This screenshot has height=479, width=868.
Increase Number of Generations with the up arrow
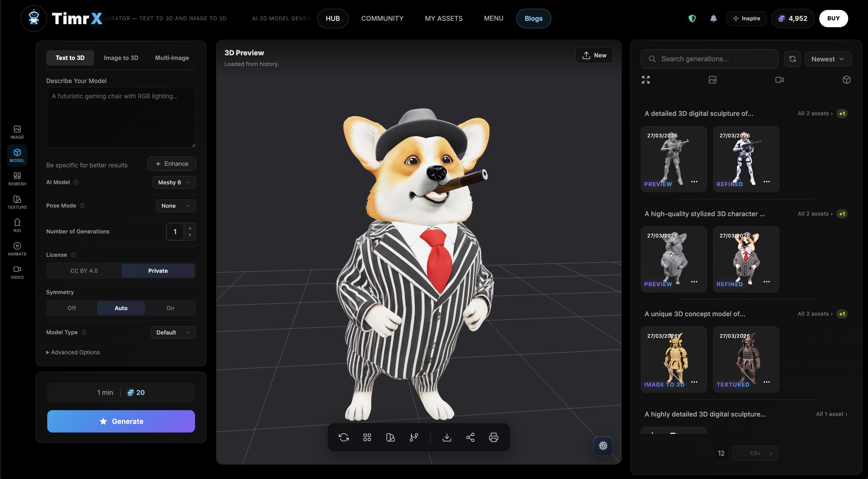(x=190, y=228)
